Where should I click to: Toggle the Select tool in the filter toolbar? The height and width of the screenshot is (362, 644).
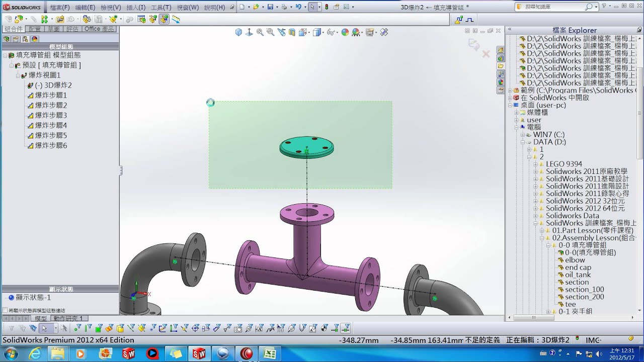point(44,328)
